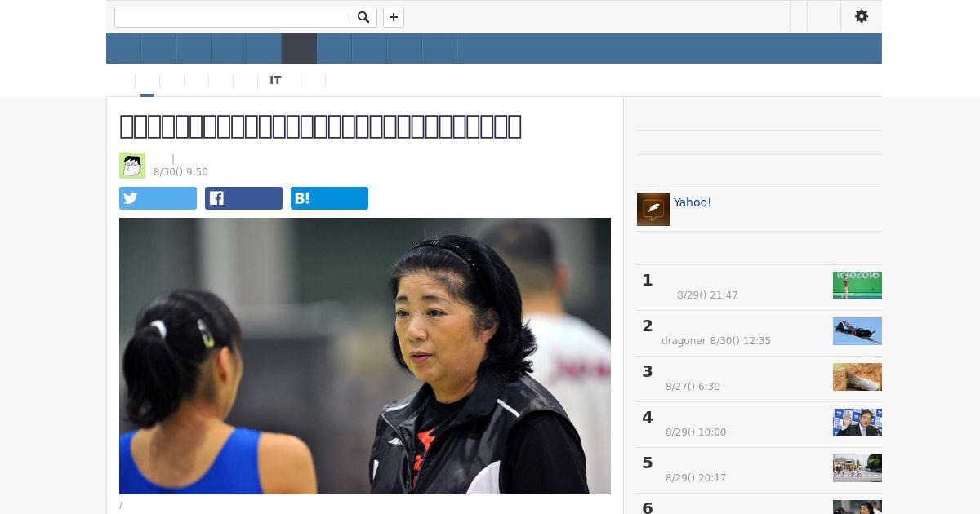Click the author's cartoon avatar icon
980x514 pixels.
132,166
